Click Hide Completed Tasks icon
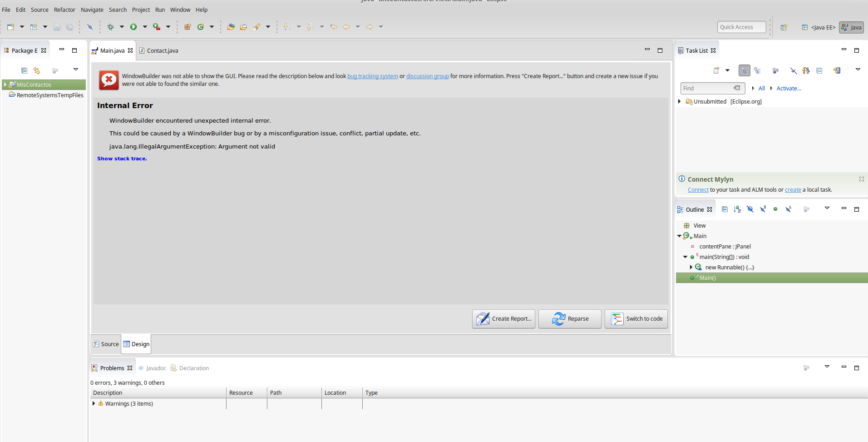The height and width of the screenshot is (442, 868). [793, 70]
